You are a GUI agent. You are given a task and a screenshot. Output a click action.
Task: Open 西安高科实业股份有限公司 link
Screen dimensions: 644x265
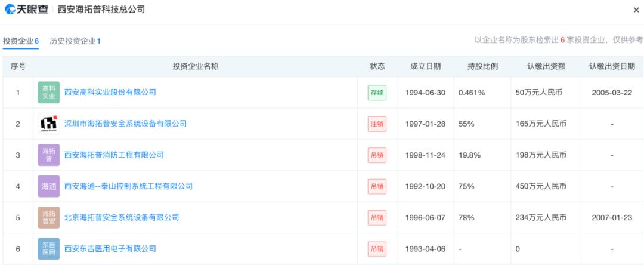[110, 93]
